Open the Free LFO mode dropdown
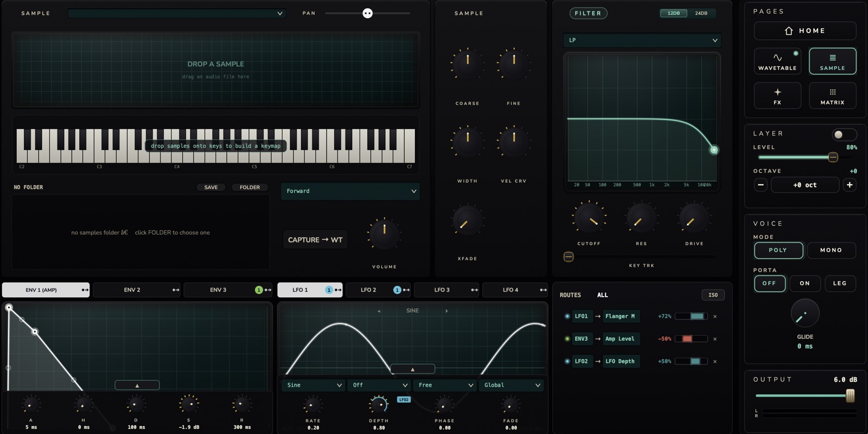This screenshot has height=434, width=868. [444, 385]
